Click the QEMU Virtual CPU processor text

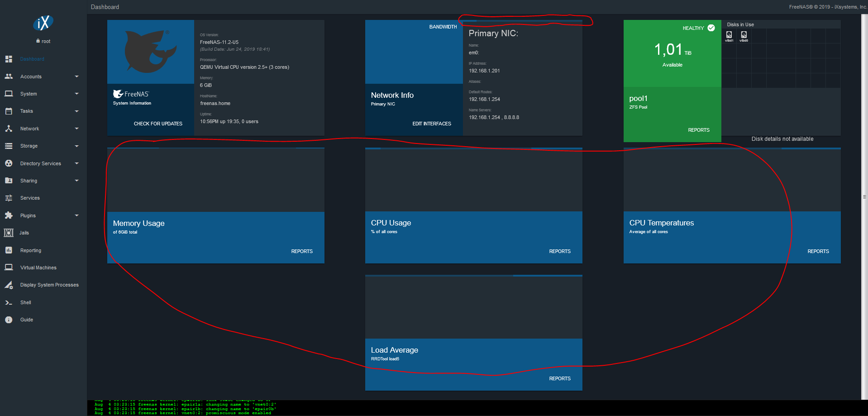tap(244, 67)
